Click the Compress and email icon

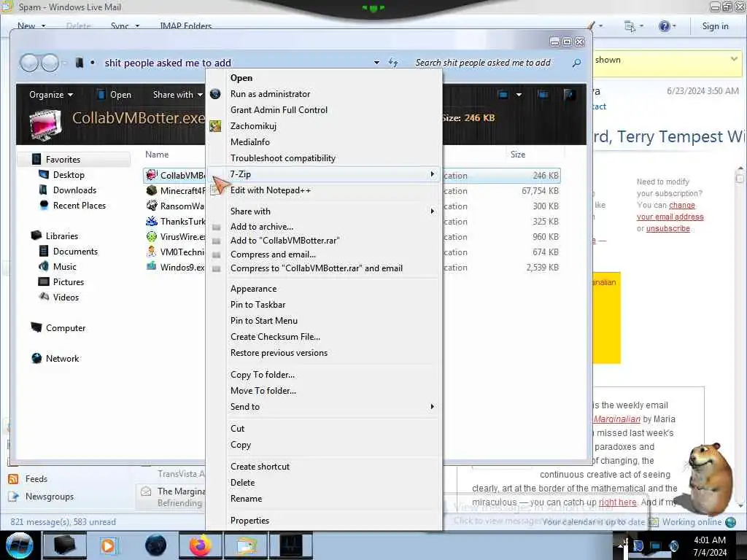(x=216, y=254)
